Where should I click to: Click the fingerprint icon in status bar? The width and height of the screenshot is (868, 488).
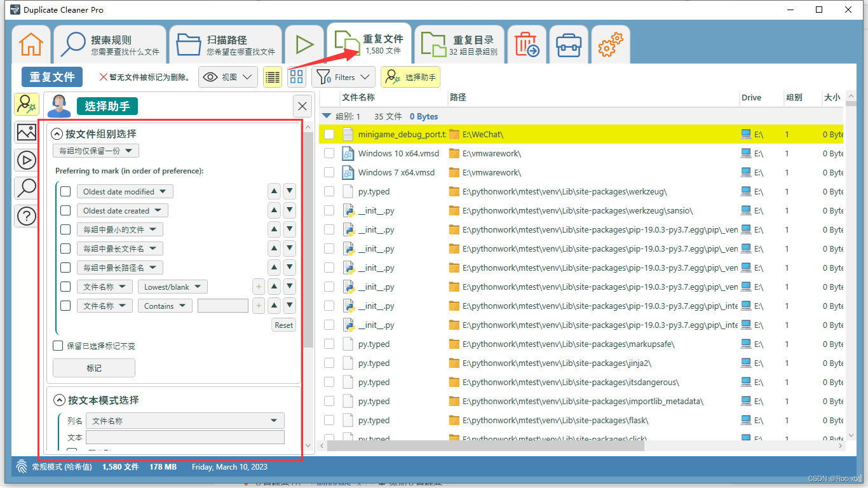[22, 466]
